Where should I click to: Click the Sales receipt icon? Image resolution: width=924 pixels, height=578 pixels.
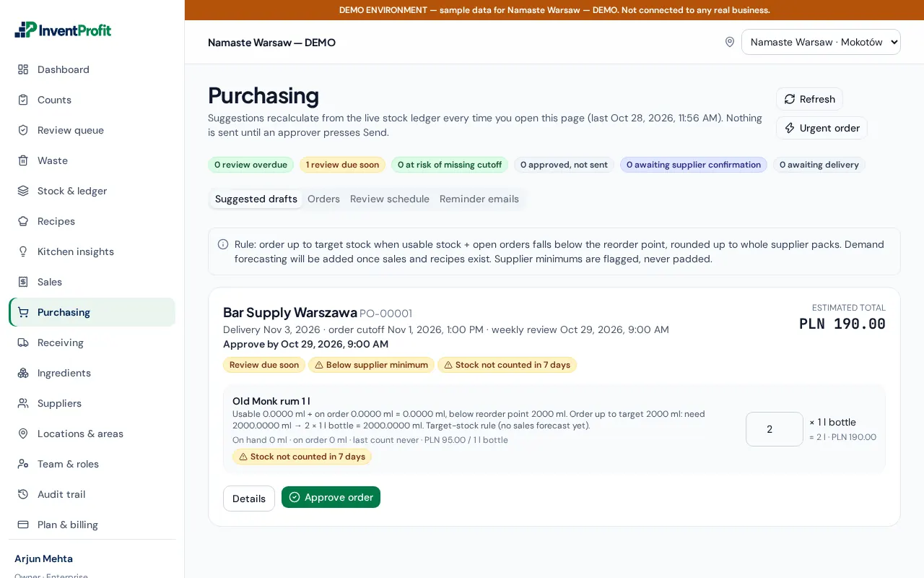tap(23, 282)
